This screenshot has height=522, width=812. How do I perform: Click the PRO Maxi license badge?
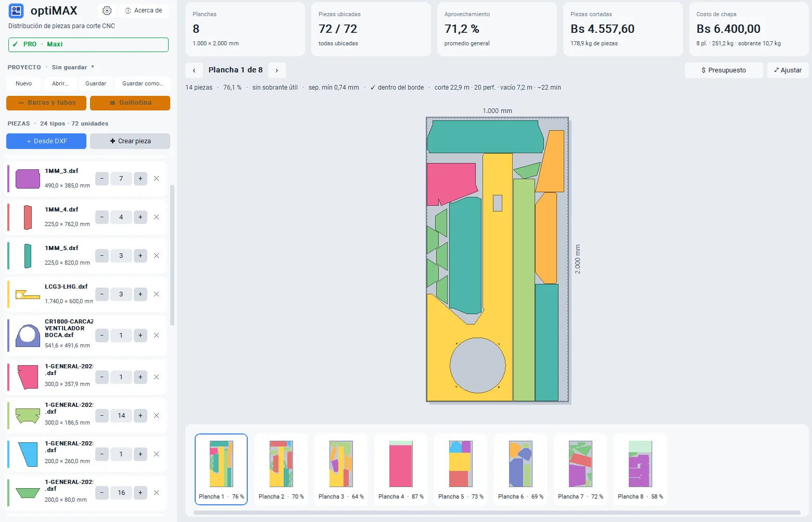click(x=88, y=45)
